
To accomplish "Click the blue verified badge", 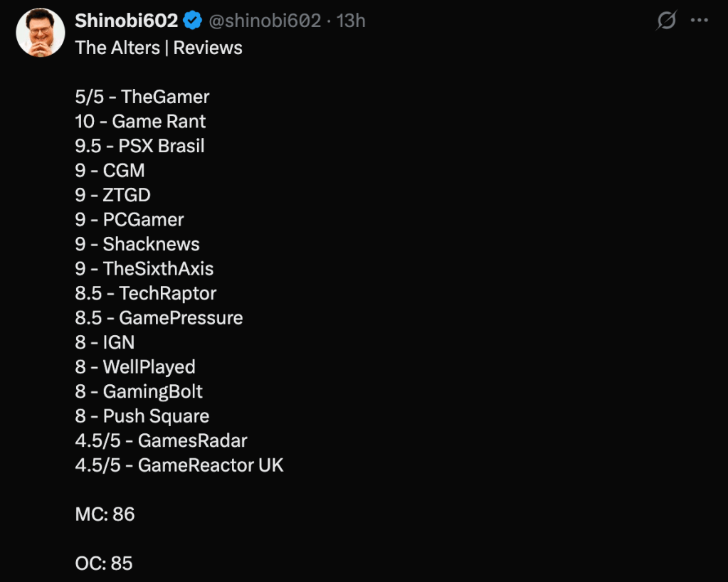I will tap(192, 21).
